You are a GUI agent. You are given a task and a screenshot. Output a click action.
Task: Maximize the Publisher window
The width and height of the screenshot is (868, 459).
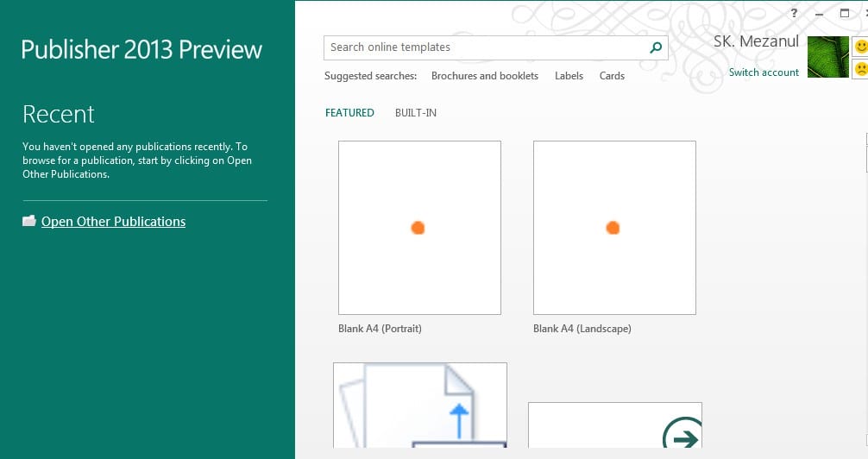pyautogui.click(x=845, y=13)
